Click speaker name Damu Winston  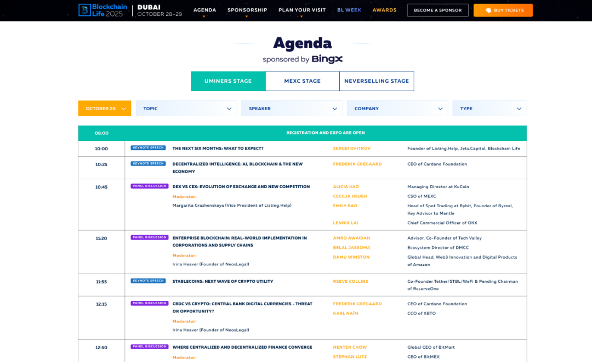coord(351,257)
